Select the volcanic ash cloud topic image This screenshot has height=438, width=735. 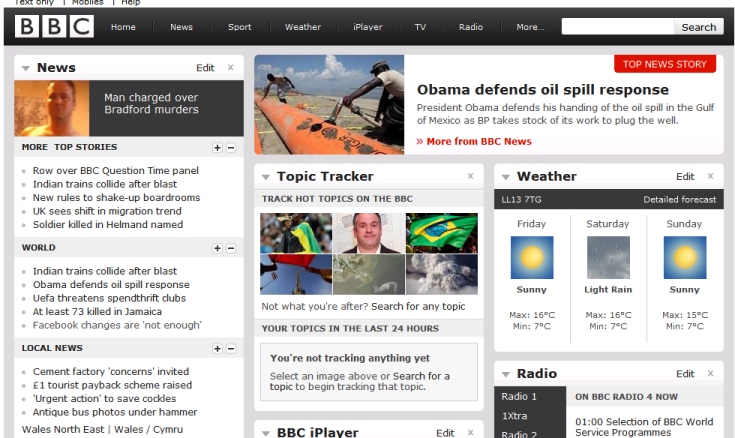(x=442, y=274)
